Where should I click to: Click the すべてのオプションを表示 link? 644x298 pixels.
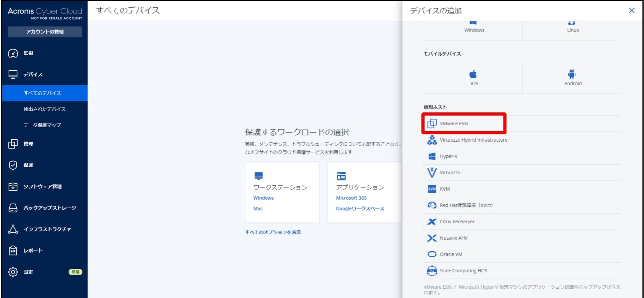[x=273, y=232]
